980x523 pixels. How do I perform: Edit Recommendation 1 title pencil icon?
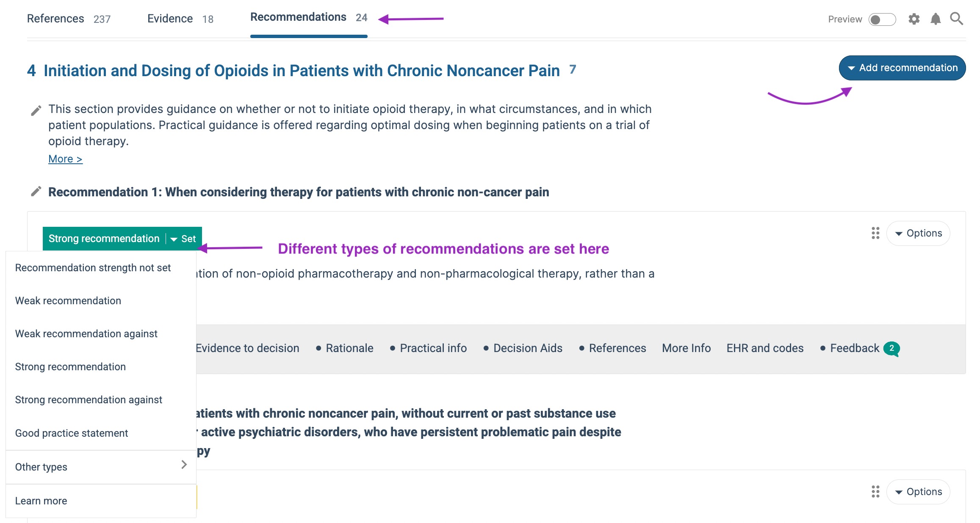pyautogui.click(x=36, y=192)
